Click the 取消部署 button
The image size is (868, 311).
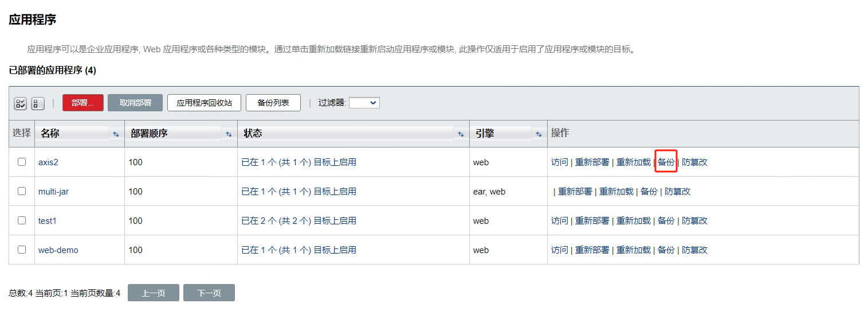coord(135,103)
